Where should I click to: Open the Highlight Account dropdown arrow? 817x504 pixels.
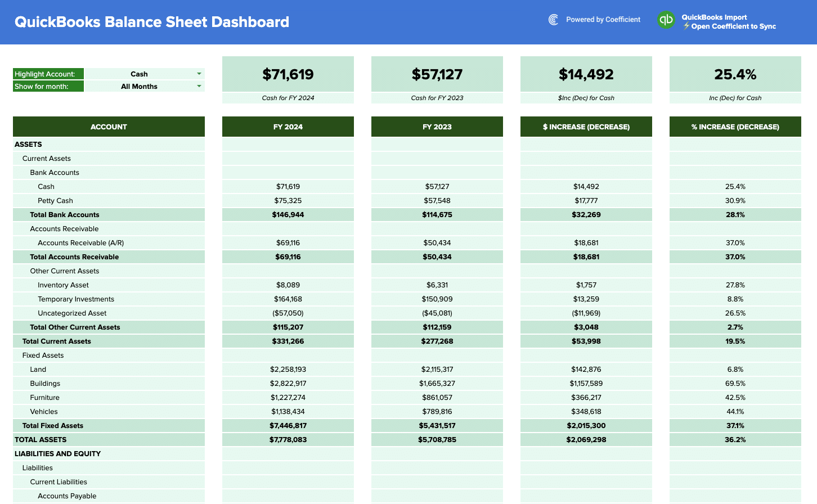(199, 74)
